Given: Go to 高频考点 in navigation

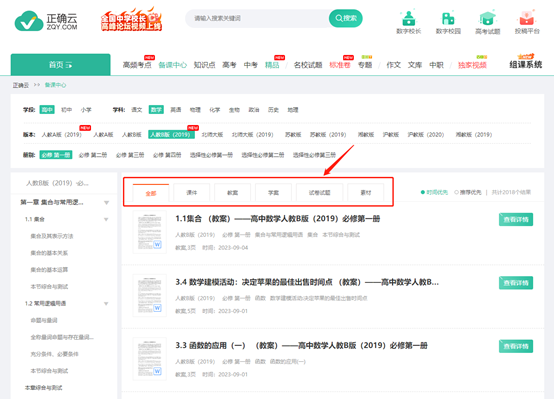Looking at the screenshot, I should [x=137, y=65].
